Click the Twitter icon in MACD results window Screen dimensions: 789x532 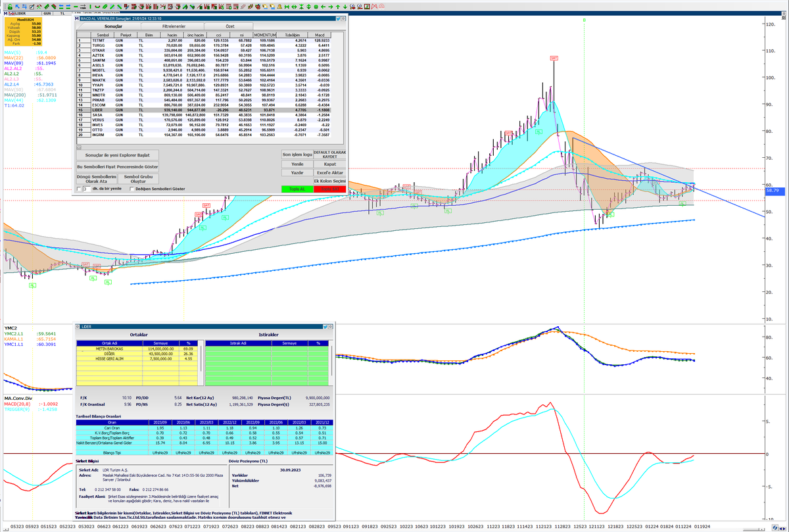pos(338,19)
